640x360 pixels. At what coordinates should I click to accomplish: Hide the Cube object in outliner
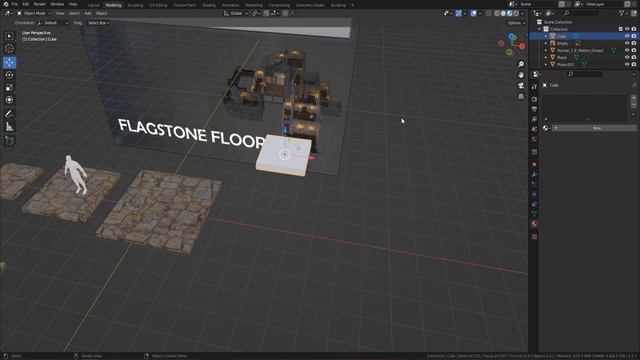[627, 36]
